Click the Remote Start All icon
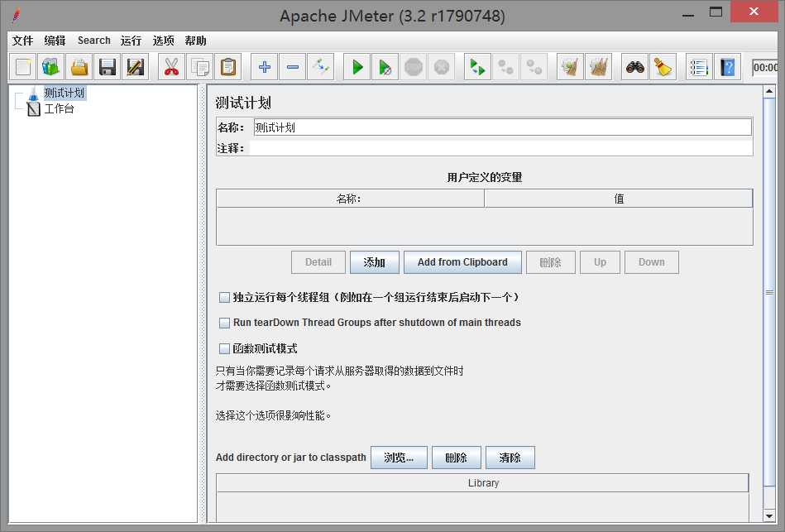 tap(477, 67)
